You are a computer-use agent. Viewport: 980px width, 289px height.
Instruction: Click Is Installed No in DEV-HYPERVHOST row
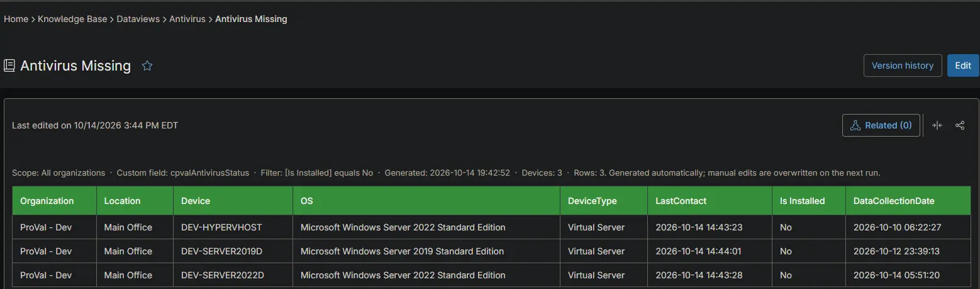pyautogui.click(x=808, y=227)
